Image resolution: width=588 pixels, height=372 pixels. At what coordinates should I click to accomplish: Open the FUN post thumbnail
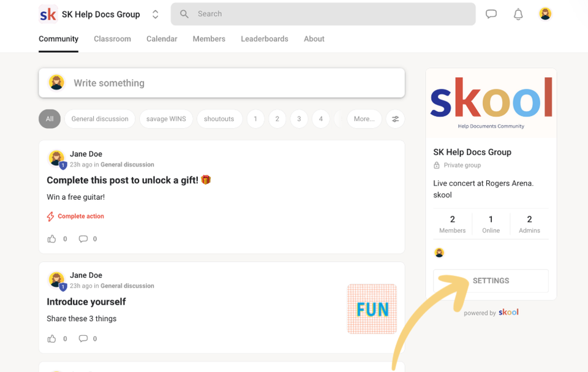click(x=372, y=309)
